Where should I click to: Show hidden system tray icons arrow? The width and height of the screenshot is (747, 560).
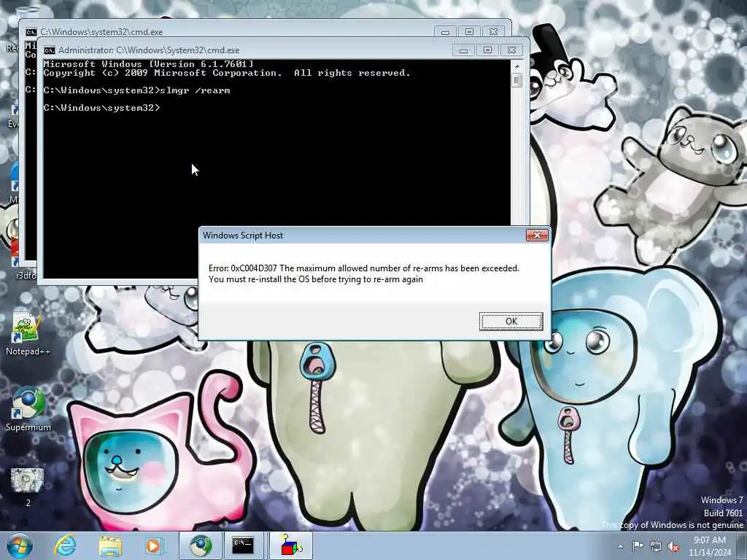tap(620, 547)
